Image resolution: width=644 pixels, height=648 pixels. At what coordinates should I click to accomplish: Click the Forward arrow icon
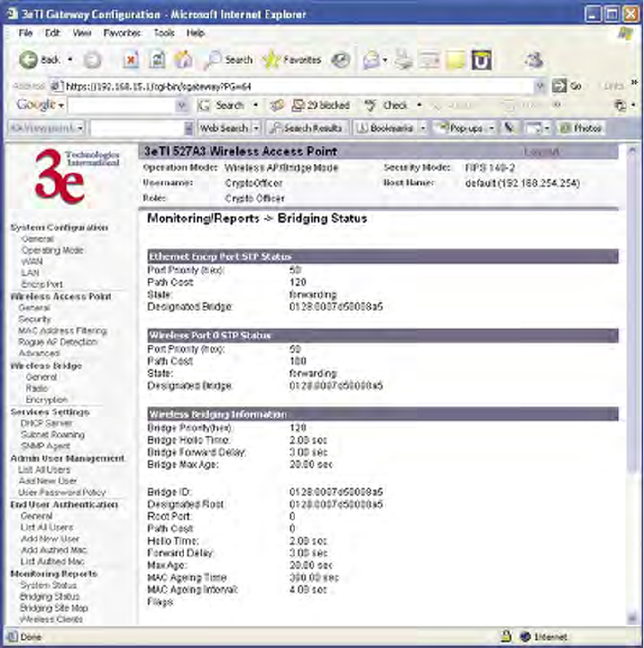click(x=92, y=61)
